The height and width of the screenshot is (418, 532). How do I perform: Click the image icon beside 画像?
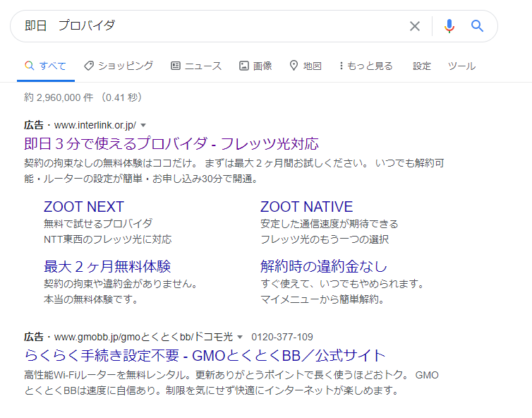click(x=244, y=66)
